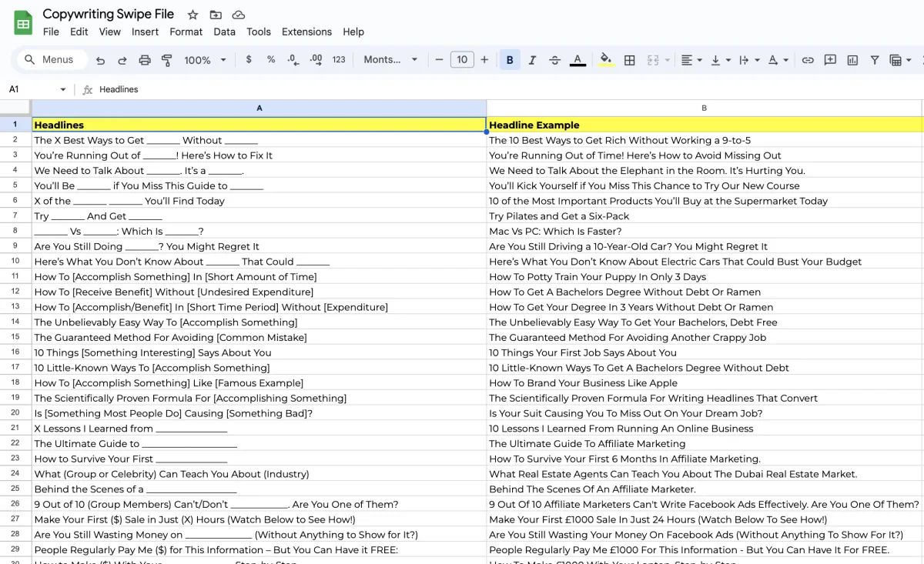Image resolution: width=924 pixels, height=564 pixels.
Task: Increase decimal places
Action: 316,59
